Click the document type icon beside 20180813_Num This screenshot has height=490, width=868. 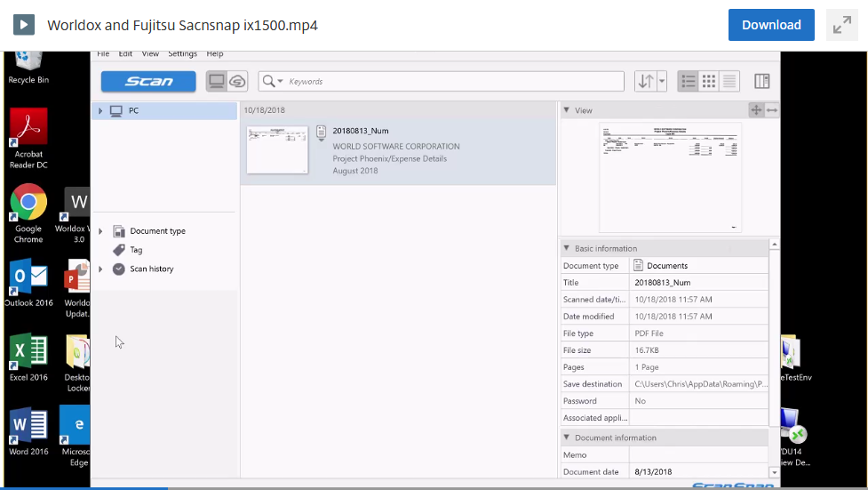[321, 133]
